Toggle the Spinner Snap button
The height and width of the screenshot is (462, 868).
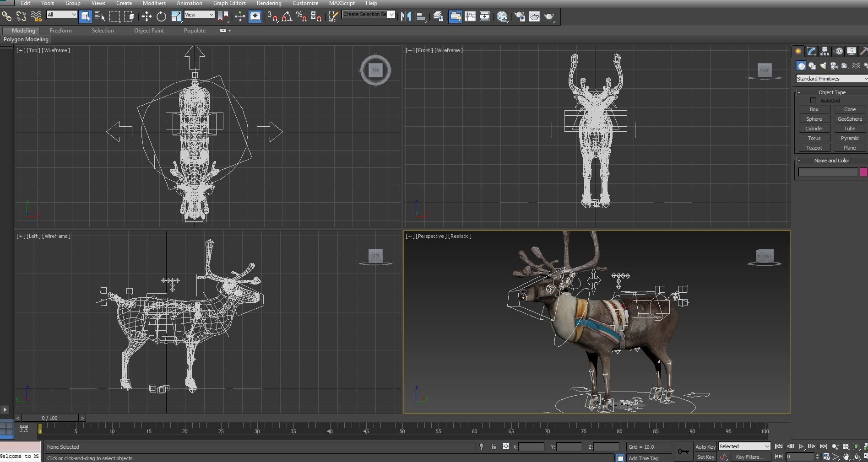[x=316, y=16]
